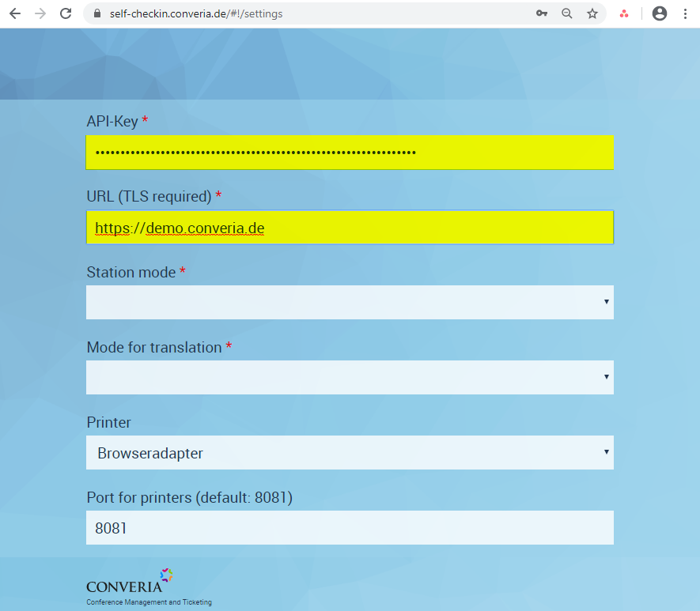Reload the self-checkin settings page
Image resolution: width=700 pixels, height=611 pixels.
coord(66,13)
